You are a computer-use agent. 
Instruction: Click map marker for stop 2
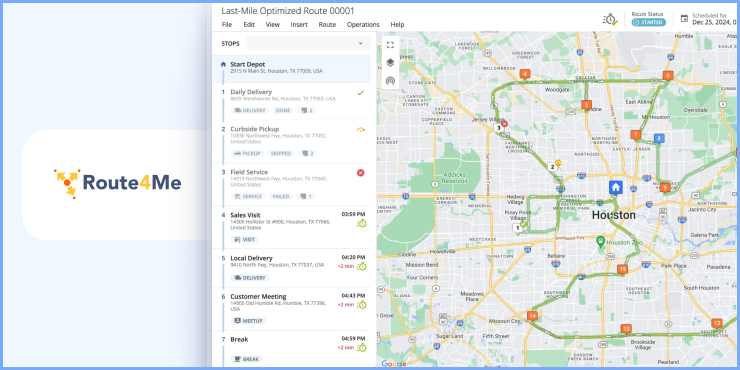[552, 167]
